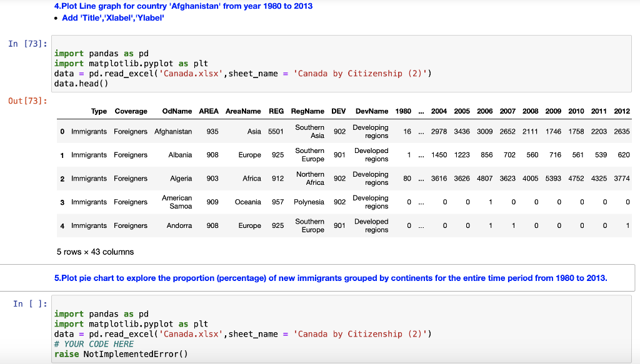Click the 'Type' column header
640x364 pixels.
(x=99, y=111)
